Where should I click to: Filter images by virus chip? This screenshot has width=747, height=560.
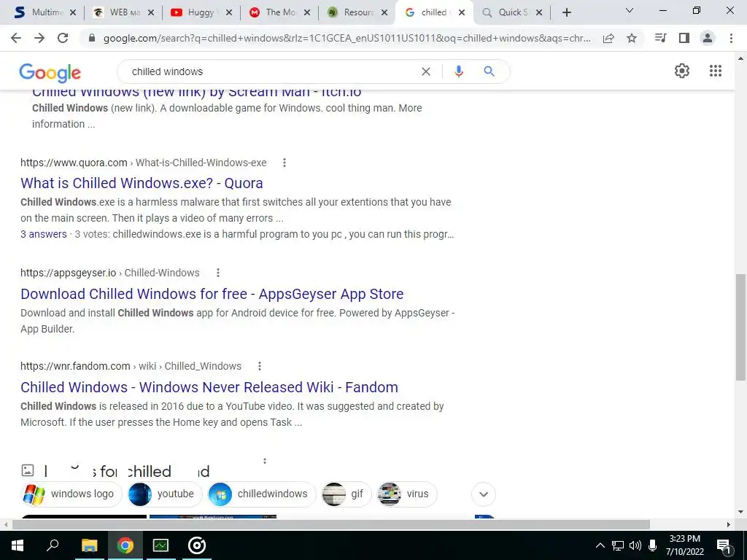406,494
